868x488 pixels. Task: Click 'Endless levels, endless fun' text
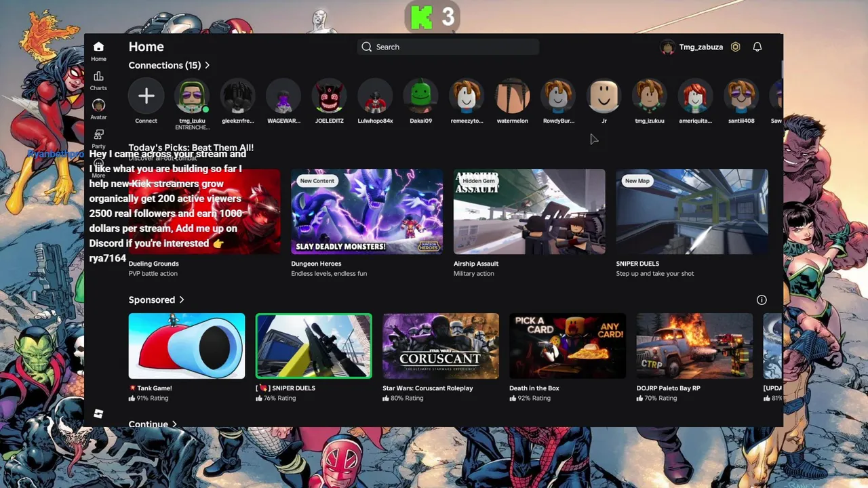coord(329,274)
